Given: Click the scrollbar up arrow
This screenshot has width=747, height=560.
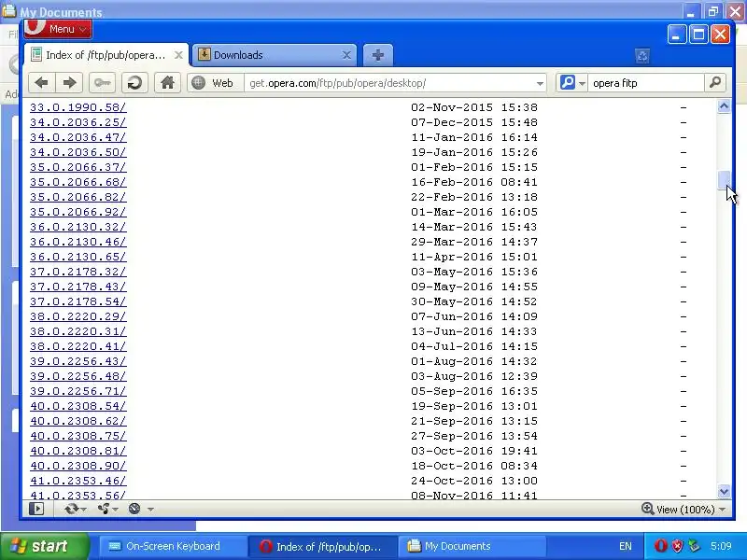Looking at the screenshot, I should click(x=724, y=106).
